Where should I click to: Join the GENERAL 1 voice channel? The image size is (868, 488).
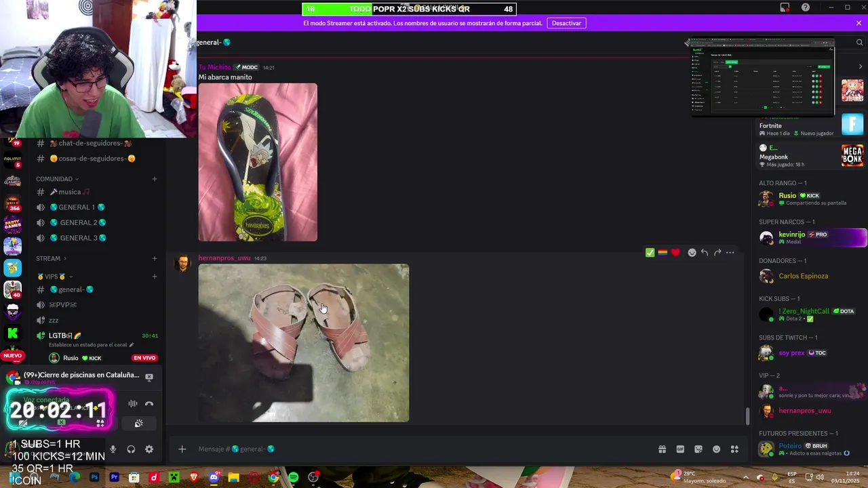point(97,207)
